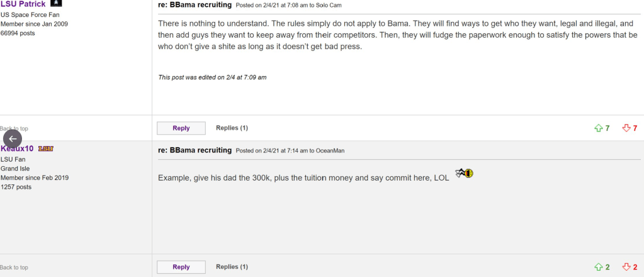The width and height of the screenshot is (644, 277).
Task: Click Back to top under Keaux10
Action: tap(14, 268)
